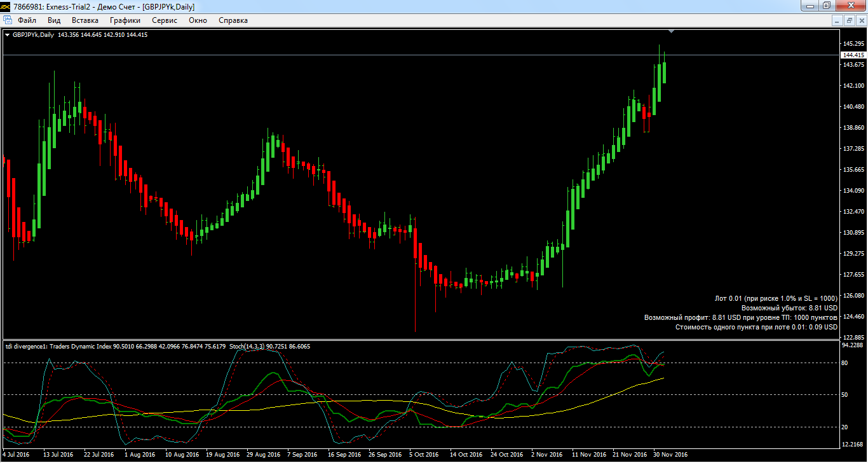Expand the triangle next to GBPJPYk,Daily label
This screenshot has width=868, height=463.
coord(7,35)
